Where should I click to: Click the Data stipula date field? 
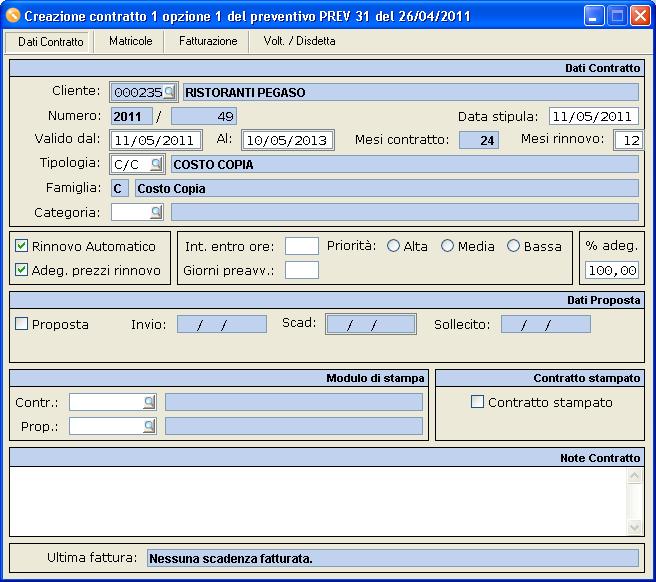click(x=594, y=116)
